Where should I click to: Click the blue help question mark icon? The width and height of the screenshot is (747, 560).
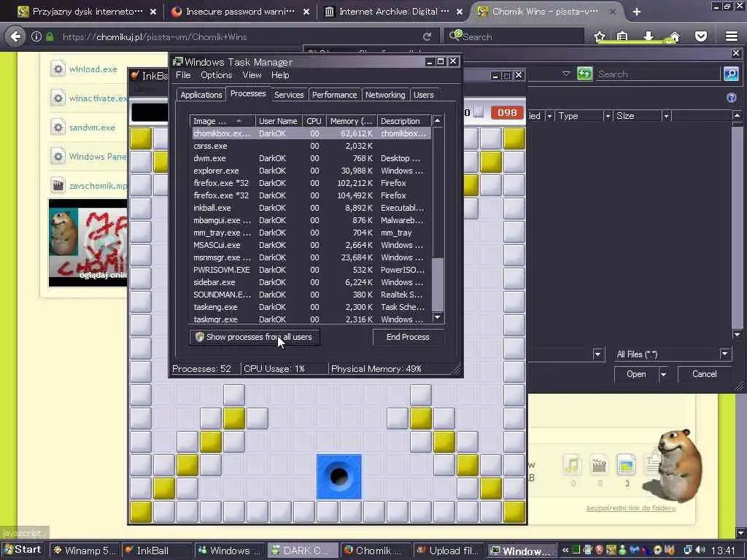731,98
